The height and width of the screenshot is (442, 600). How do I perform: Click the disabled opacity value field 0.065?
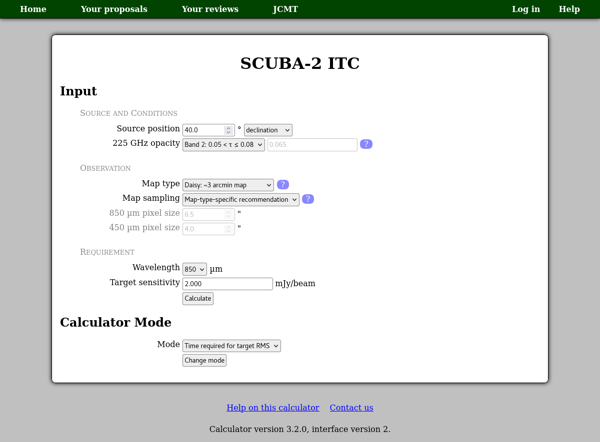[312, 145]
